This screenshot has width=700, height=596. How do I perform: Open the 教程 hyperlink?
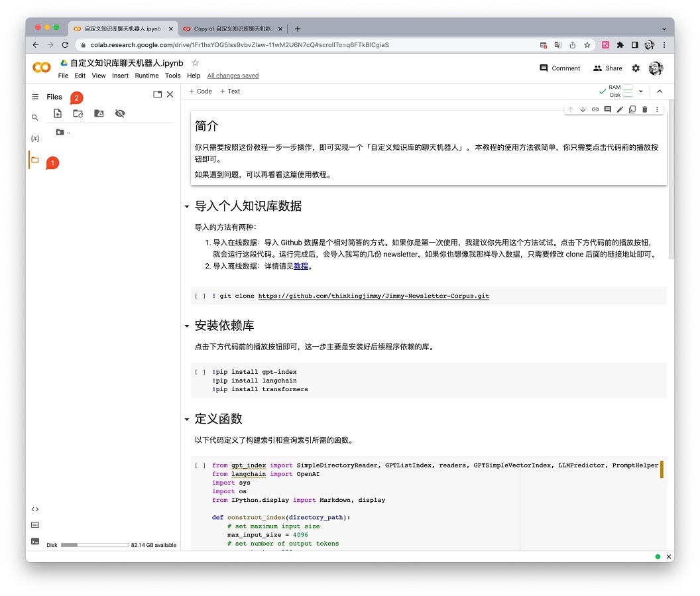301,266
